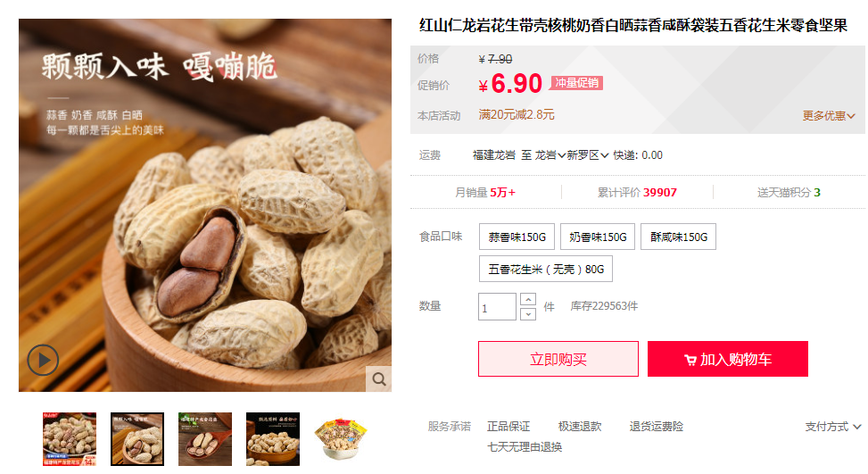Open the 龙岩 city dropdown
Viewport: 868px width, 474px height.
click(x=550, y=155)
